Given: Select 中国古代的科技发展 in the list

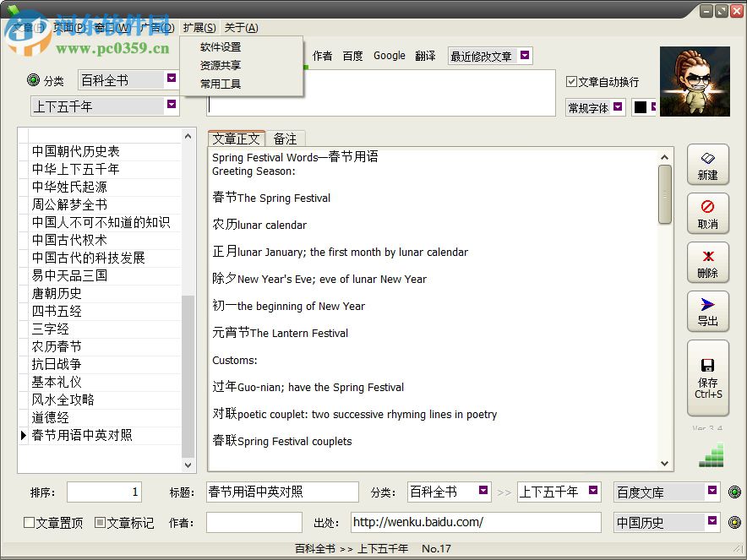Looking at the screenshot, I should 105,258.
